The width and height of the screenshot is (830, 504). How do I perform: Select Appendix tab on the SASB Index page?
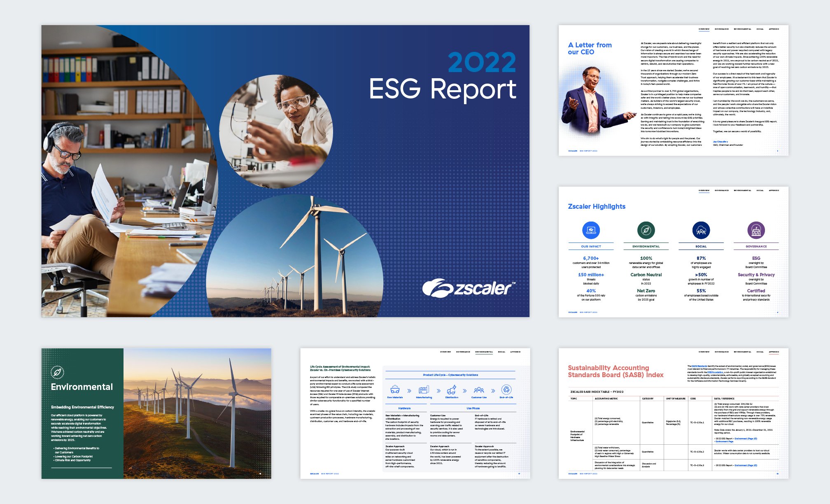click(774, 352)
